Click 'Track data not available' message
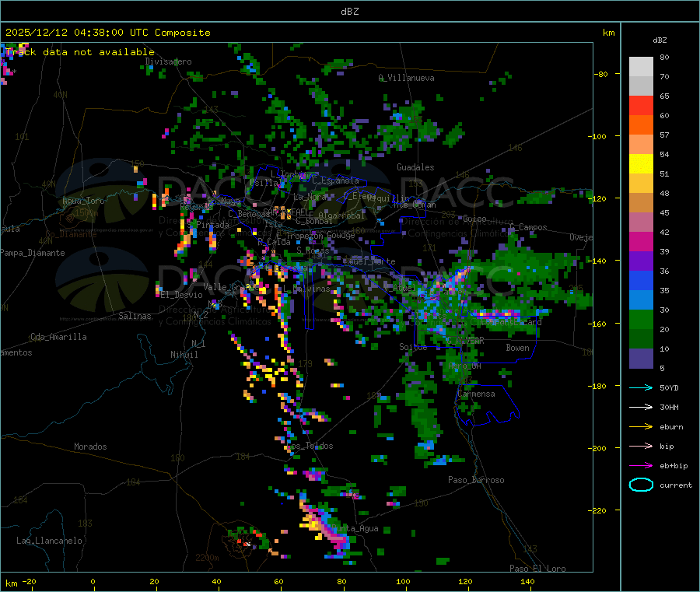700x592 pixels. point(80,52)
